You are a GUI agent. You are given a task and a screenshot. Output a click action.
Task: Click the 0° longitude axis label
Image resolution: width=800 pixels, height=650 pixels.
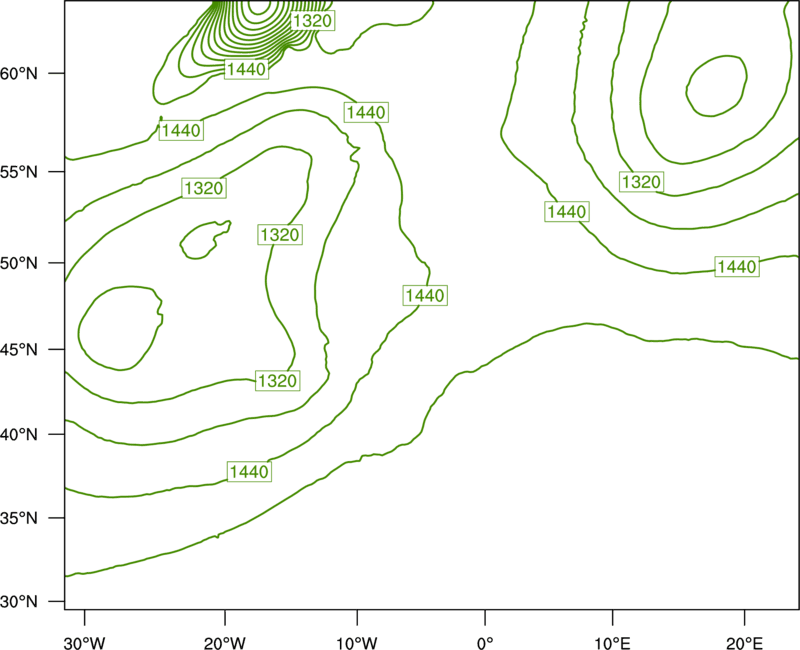click(x=485, y=643)
